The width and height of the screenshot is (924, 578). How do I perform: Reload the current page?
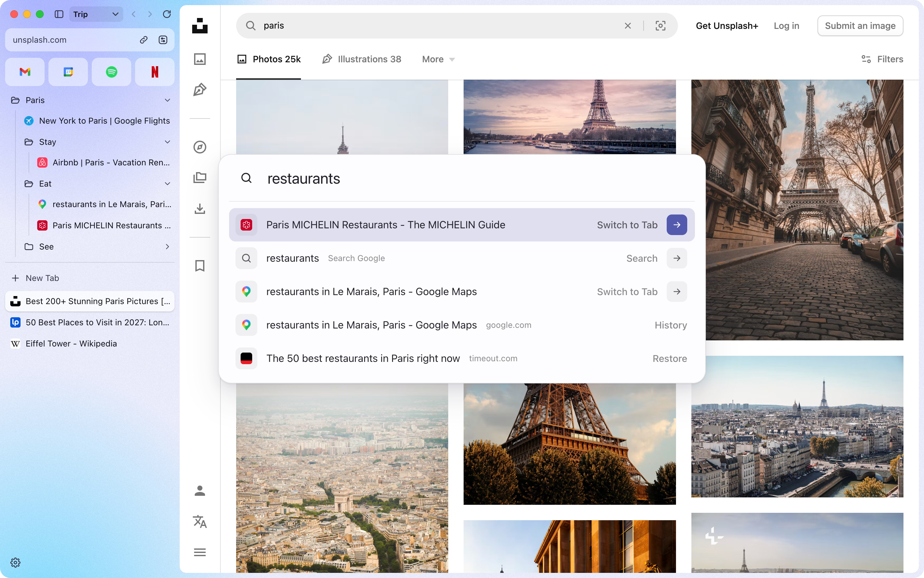[x=167, y=14]
